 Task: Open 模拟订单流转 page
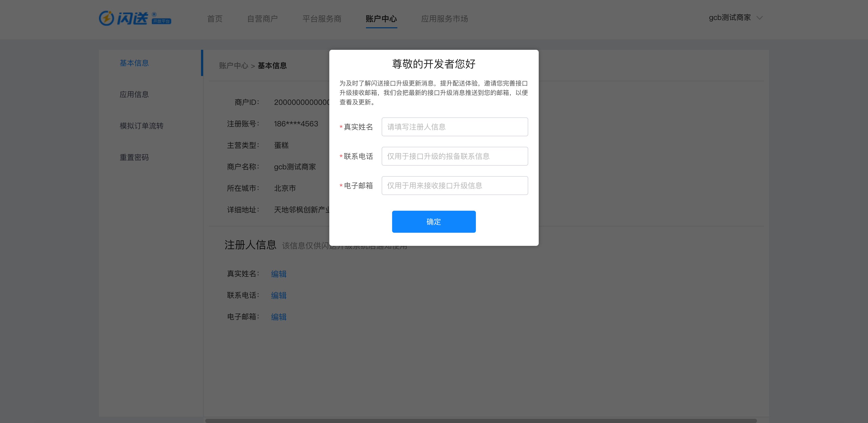(x=142, y=126)
